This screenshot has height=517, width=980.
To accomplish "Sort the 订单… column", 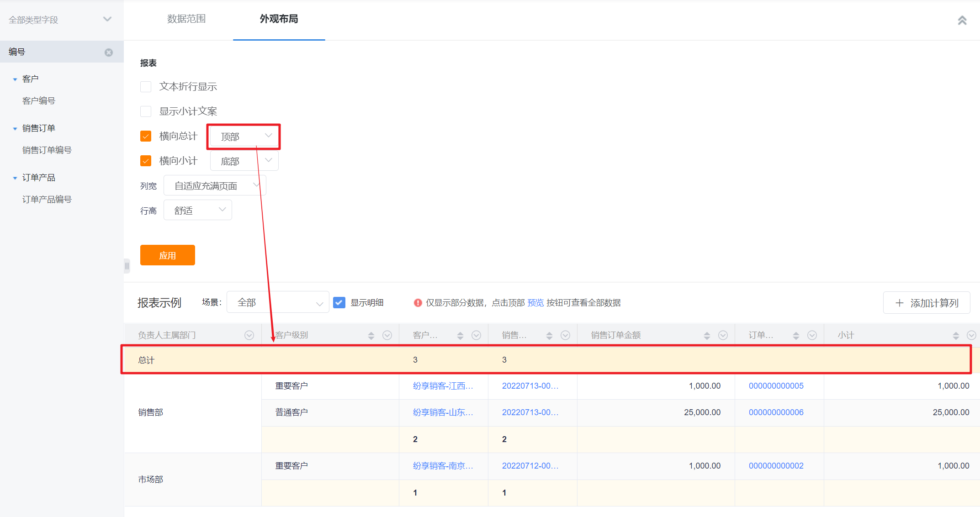I will tap(796, 336).
